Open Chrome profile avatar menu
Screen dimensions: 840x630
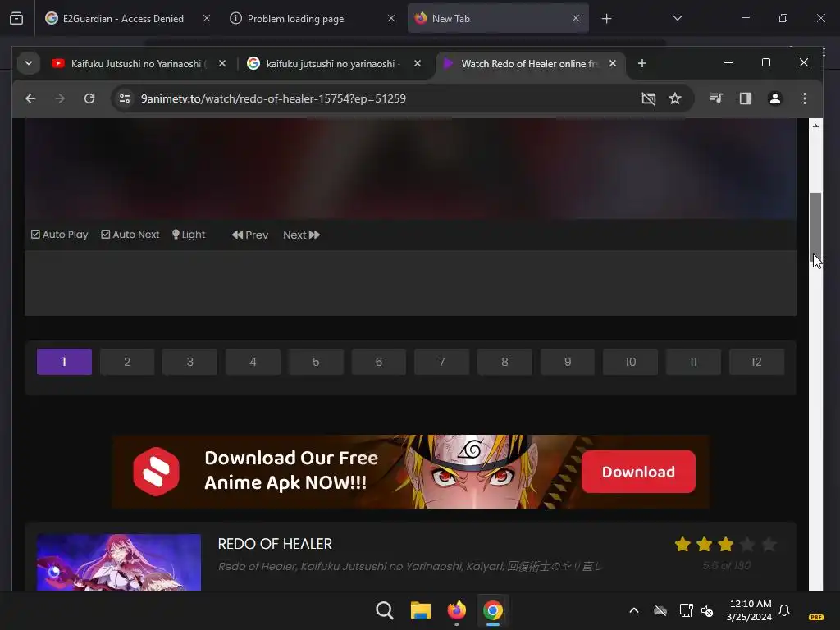pos(774,98)
